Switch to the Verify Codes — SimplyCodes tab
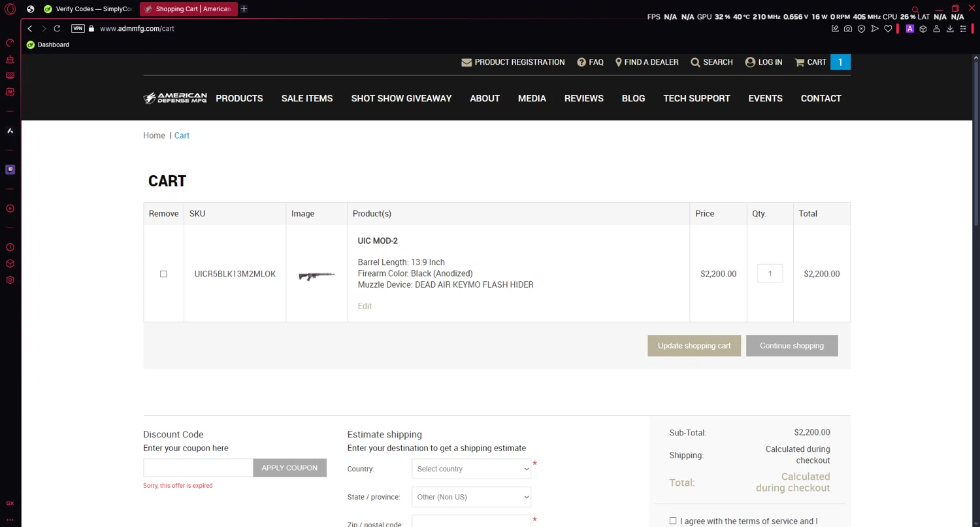Screen dimensions: 980x527 coord(88,9)
